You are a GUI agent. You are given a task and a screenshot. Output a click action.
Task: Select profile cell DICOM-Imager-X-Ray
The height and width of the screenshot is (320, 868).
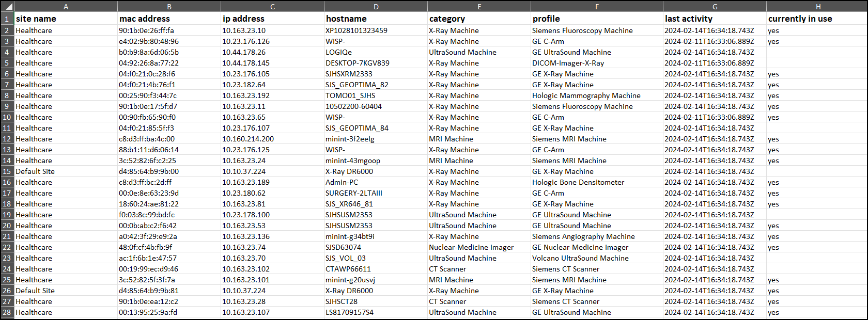pyautogui.click(x=597, y=63)
